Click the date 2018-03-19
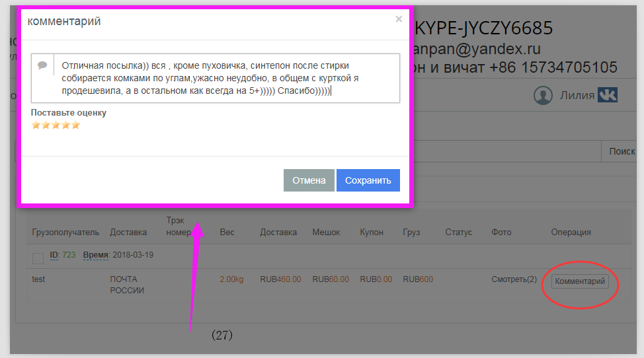 [133, 255]
